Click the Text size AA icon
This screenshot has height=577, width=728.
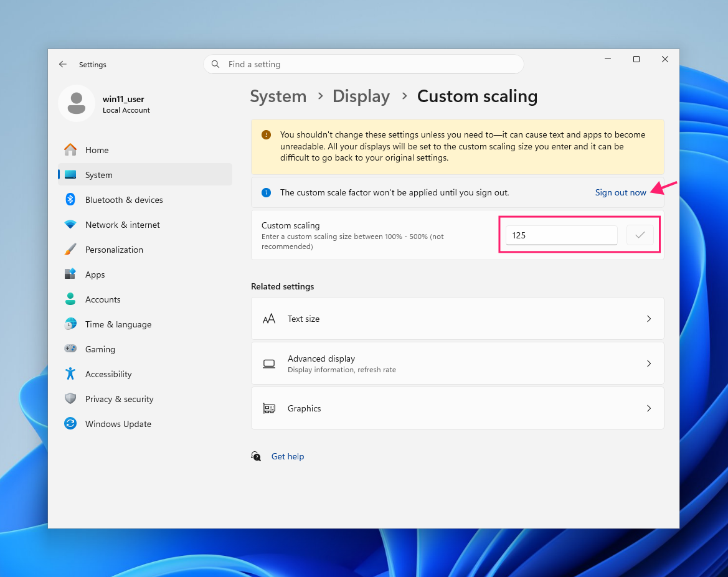click(x=269, y=319)
